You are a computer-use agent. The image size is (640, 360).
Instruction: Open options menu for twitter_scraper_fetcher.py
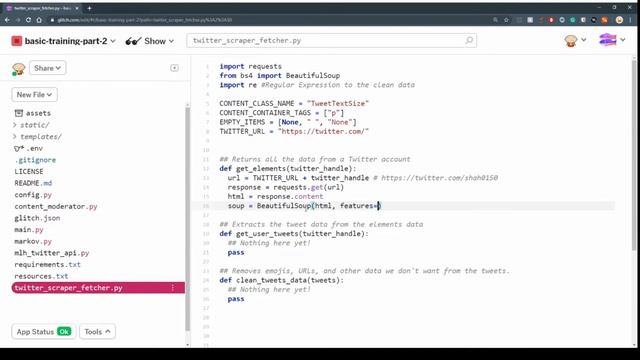[173, 288]
